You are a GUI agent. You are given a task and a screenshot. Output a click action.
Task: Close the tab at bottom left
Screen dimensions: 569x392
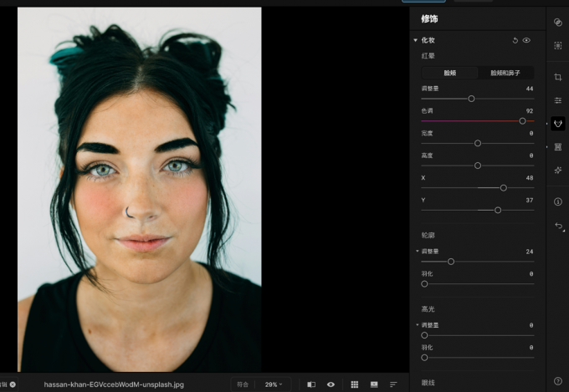13,384
